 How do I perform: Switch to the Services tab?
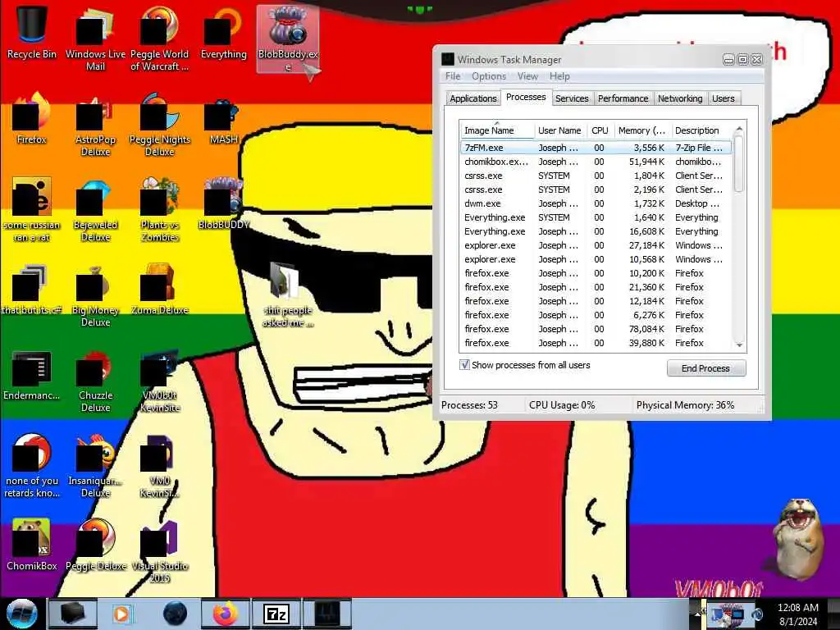coord(572,98)
